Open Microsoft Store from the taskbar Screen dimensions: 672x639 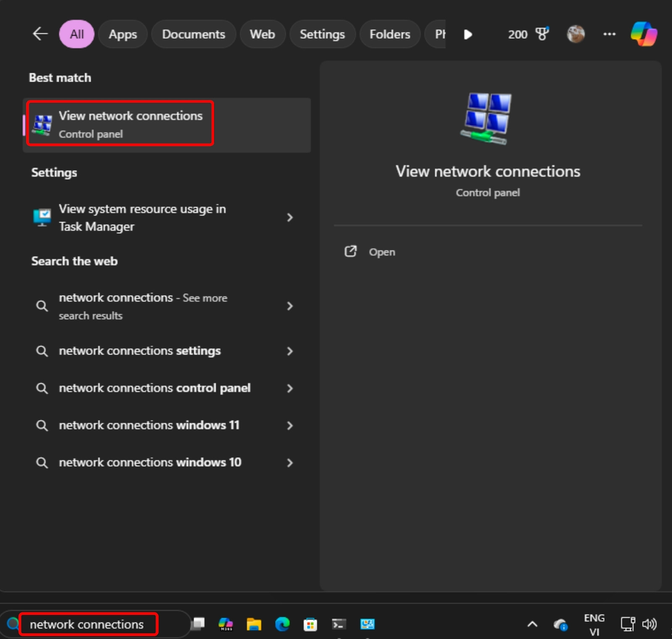(311, 624)
